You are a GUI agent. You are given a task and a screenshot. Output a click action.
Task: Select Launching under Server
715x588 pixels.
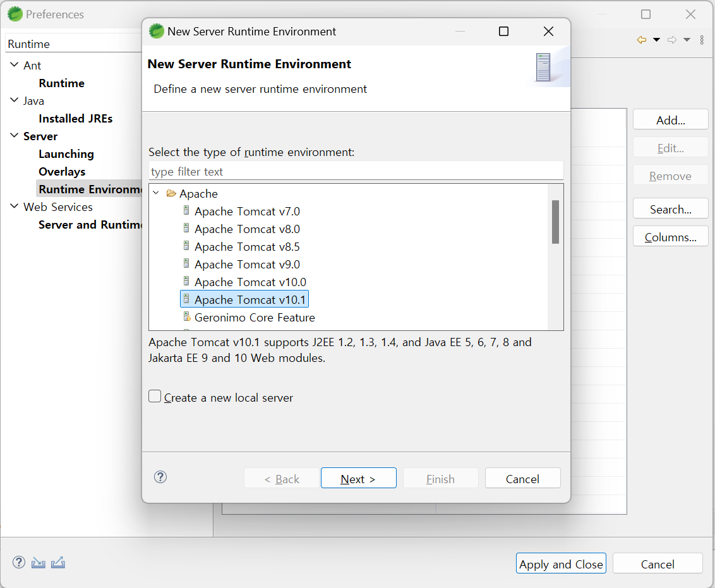pos(66,154)
